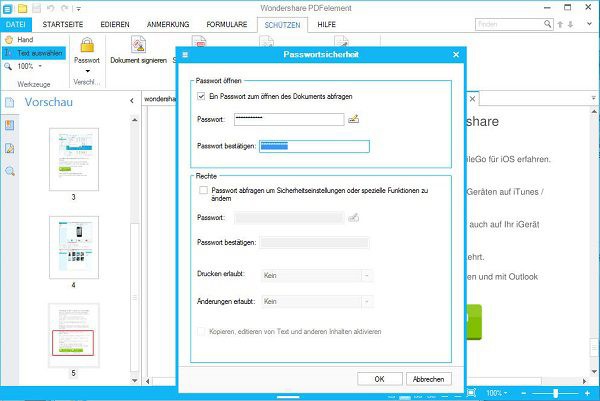The image size is (600, 401).
Task: Close the open document tab
Action: point(473,99)
